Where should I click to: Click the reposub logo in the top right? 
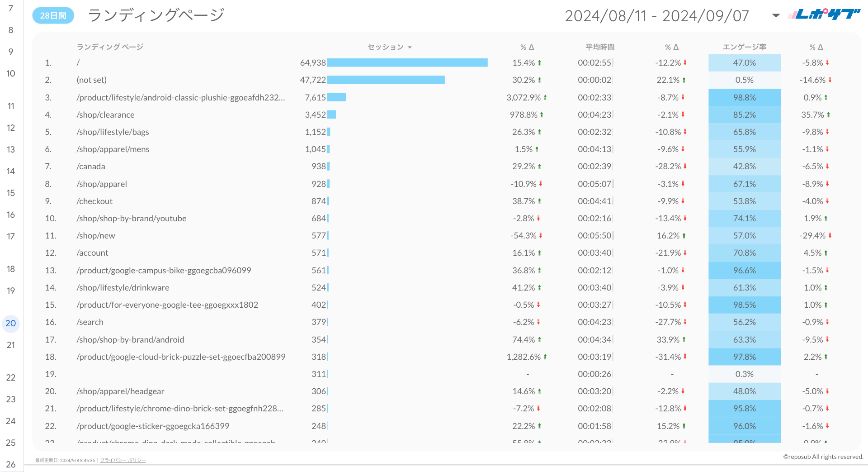[x=824, y=14]
